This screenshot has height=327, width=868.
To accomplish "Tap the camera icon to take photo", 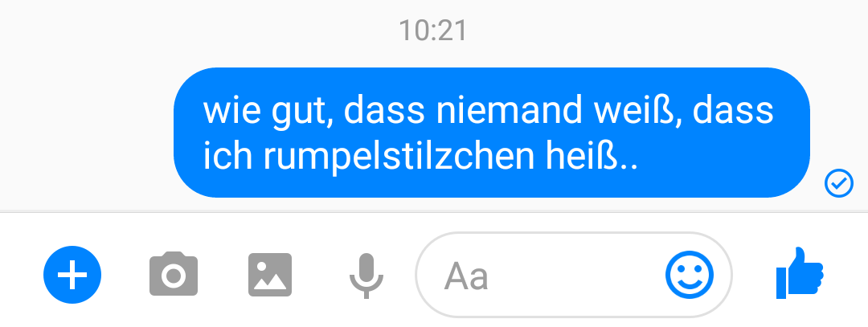I will tap(174, 274).
